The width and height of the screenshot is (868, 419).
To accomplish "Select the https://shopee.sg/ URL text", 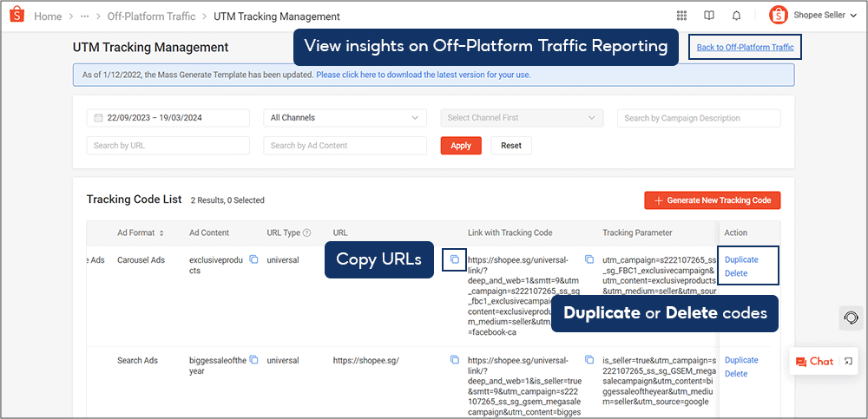I will [x=366, y=360].
